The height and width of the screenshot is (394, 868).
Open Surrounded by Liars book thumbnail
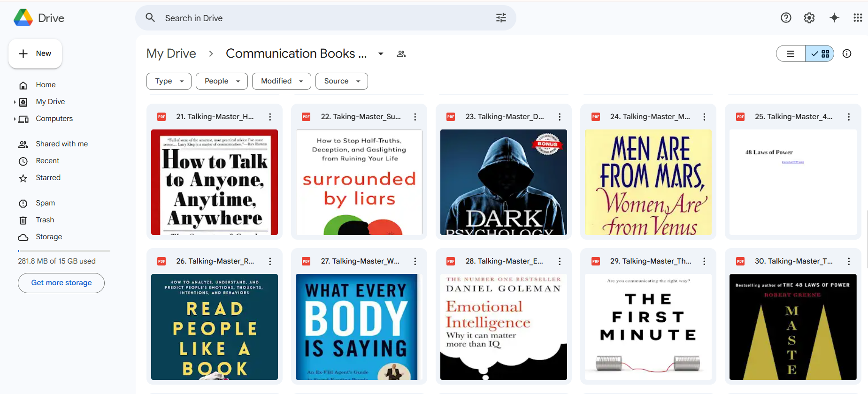click(359, 182)
